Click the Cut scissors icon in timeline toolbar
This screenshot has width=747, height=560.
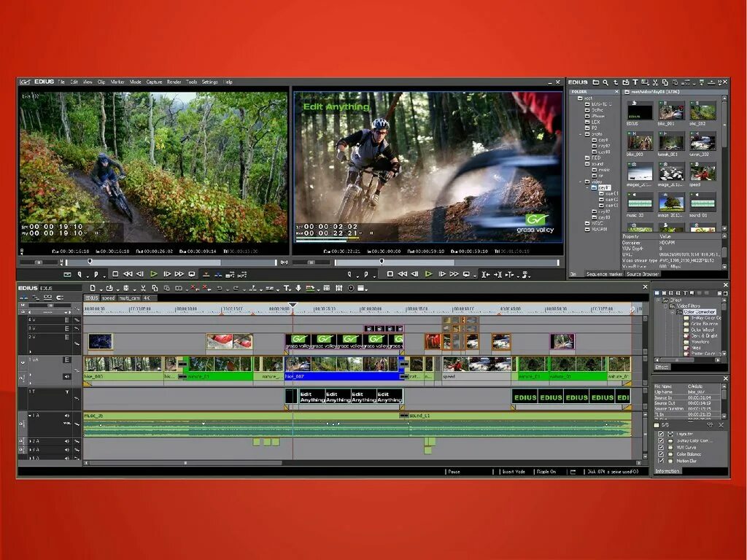(x=143, y=288)
